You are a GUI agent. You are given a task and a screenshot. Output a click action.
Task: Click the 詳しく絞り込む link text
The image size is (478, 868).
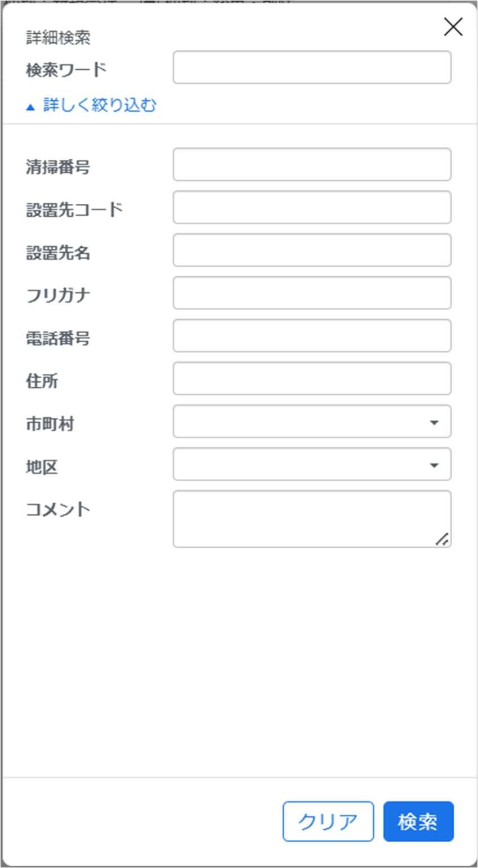100,105
